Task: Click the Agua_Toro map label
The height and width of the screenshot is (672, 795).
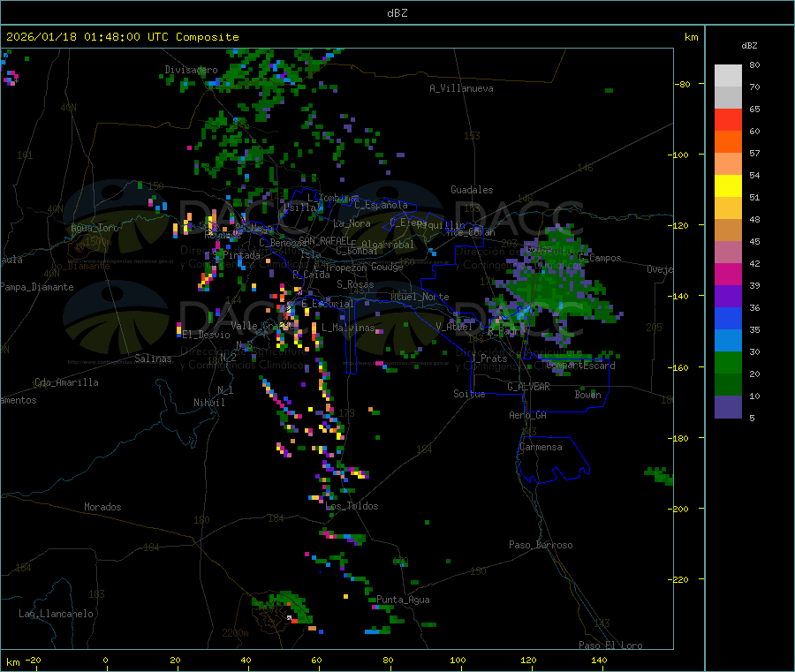Action: 95,228
